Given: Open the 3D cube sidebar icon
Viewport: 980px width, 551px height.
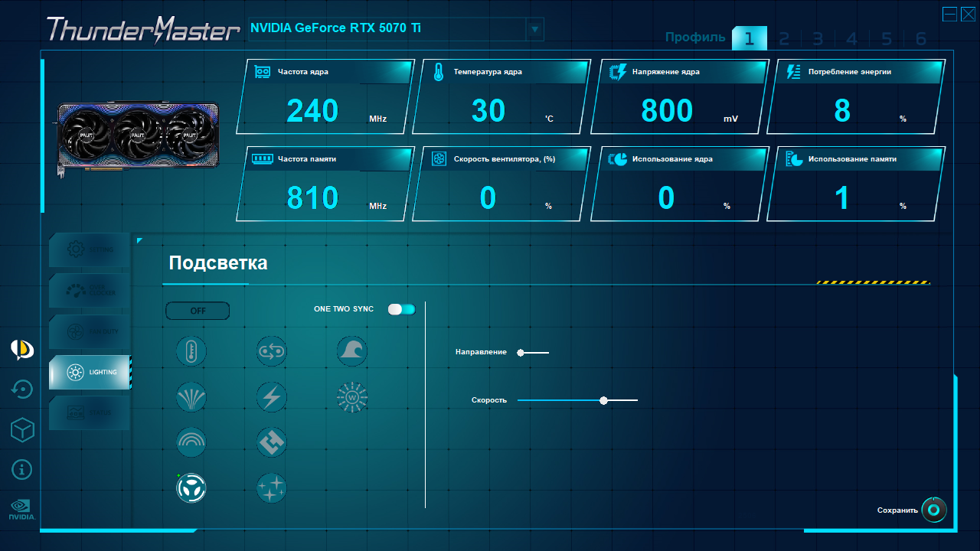Looking at the screenshot, I should (x=22, y=430).
